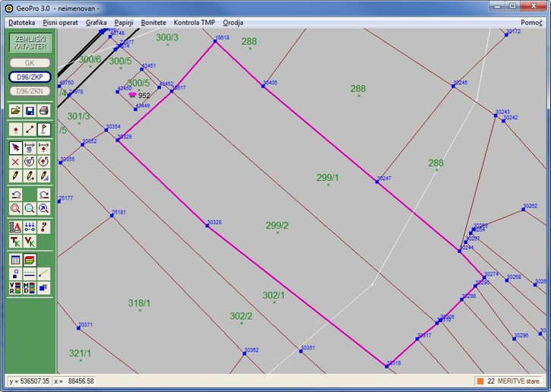
Task: Click the Zemljiški Kataster button
Action: point(30,43)
